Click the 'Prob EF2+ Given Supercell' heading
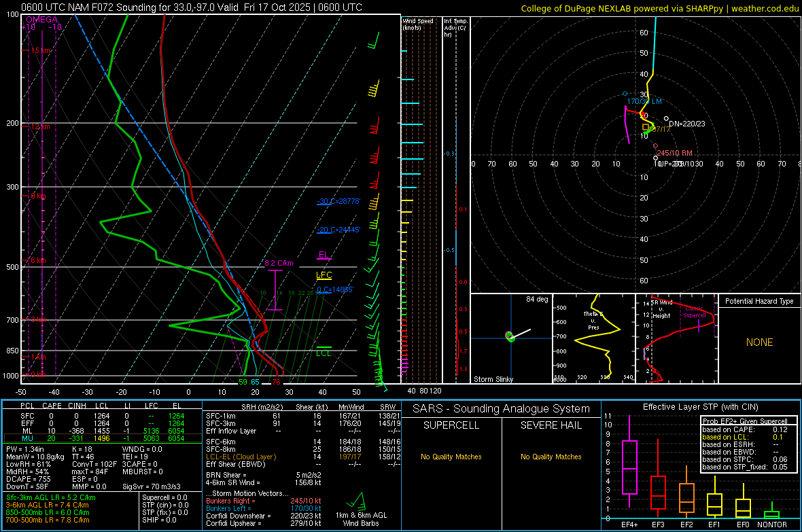This screenshot has height=532, width=802. (x=745, y=421)
